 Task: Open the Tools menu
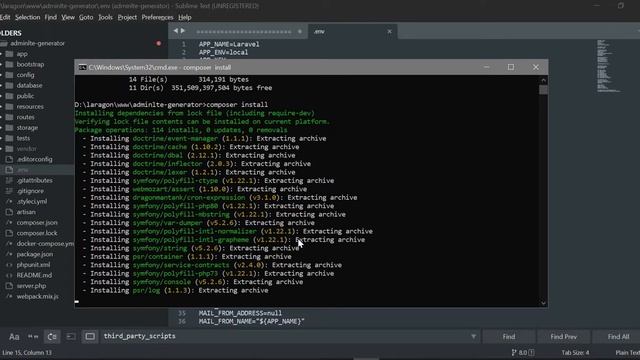click(105, 17)
